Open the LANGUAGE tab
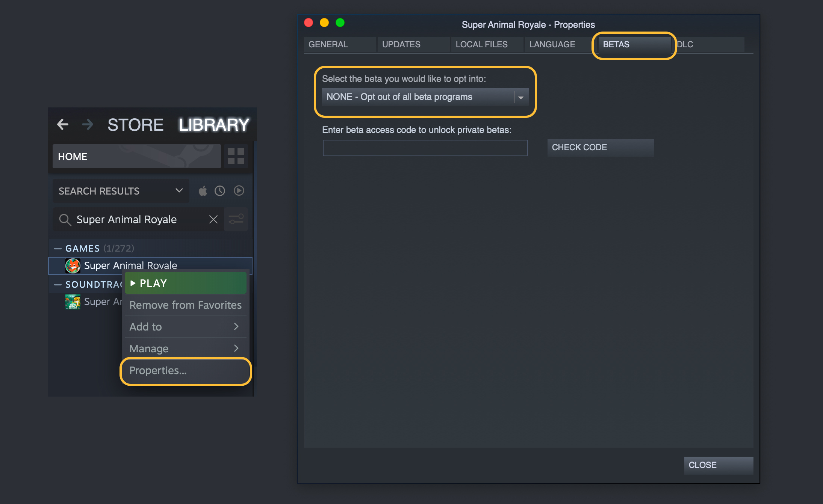The height and width of the screenshot is (504, 823). (561, 44)
